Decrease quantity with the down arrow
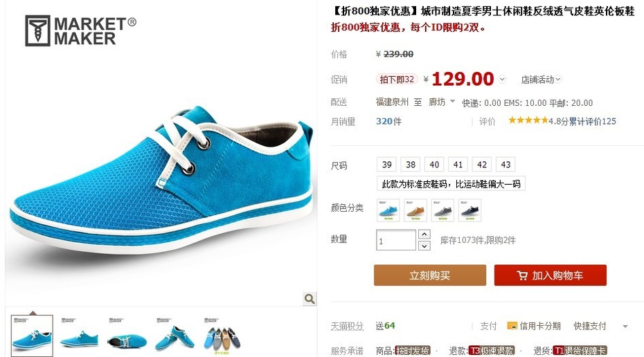Viewport: 644px width, 357px height. (x=424, y=246)
